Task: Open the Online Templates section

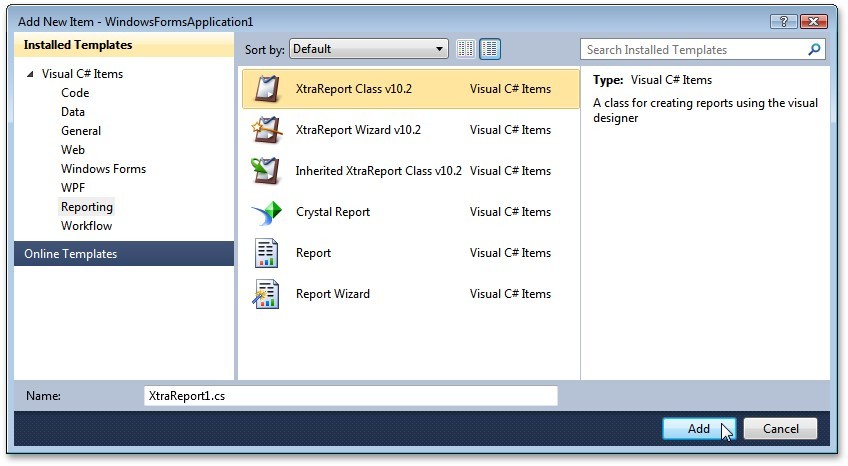Action: pyautogui.click(x=70, y=254)
